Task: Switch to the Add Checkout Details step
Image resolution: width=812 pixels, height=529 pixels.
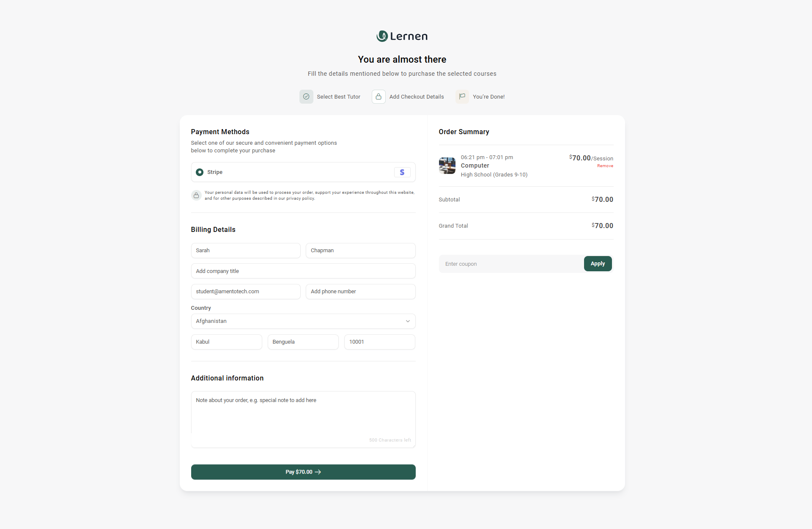Action: tap(416, 96)
